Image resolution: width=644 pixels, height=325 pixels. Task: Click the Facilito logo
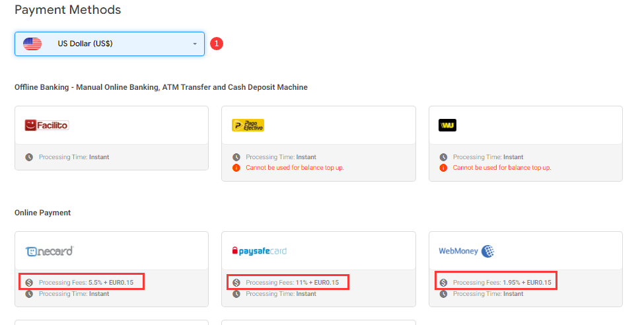(x=47, y=126)
